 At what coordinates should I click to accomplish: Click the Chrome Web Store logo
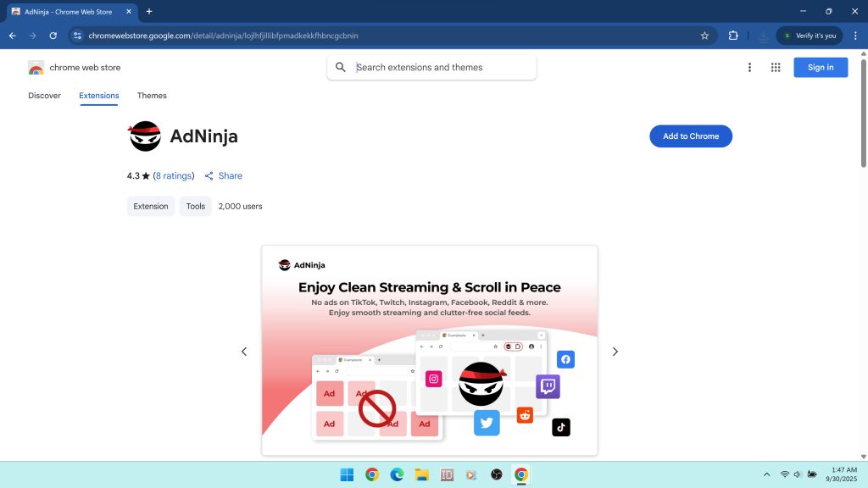(36, 68)
